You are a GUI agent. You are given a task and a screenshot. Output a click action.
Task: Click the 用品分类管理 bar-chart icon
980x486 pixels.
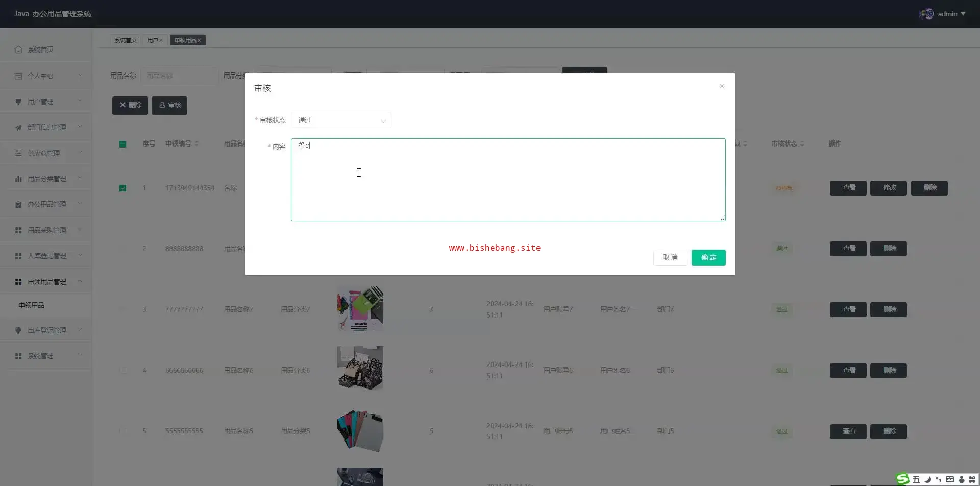pos(18,179)
